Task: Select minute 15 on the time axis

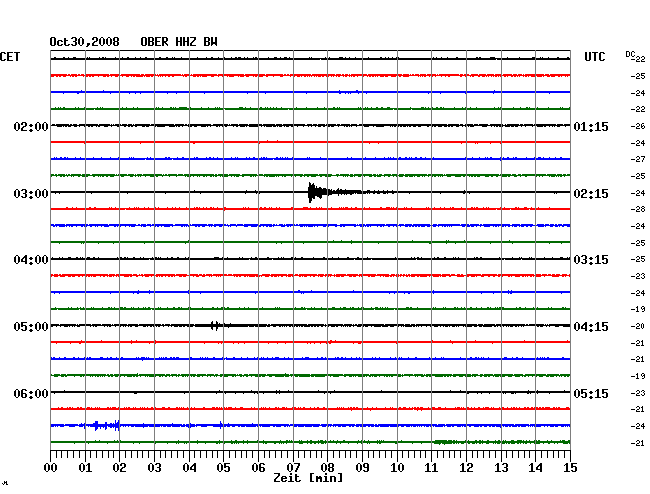Action: pyautogui.click(x=570, y=467)
